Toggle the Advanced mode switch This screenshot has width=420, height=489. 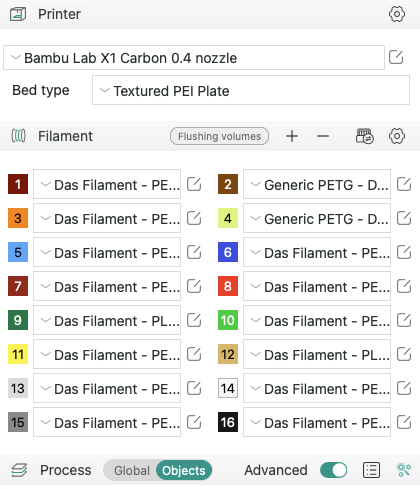(333, 470)
